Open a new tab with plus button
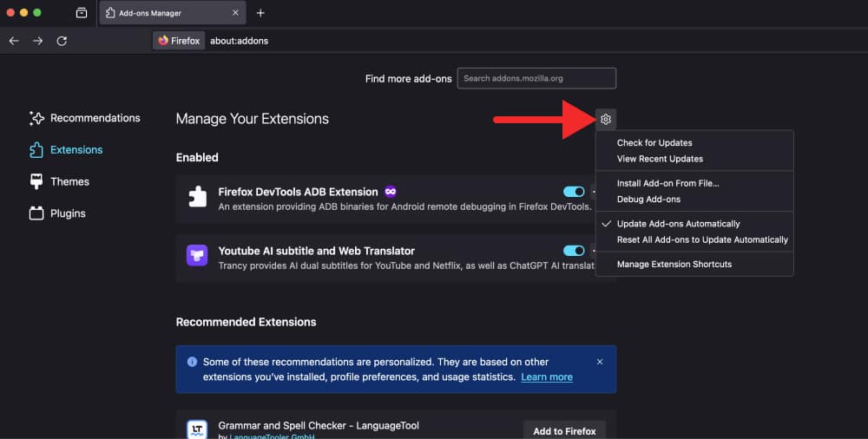 [260, 13]
